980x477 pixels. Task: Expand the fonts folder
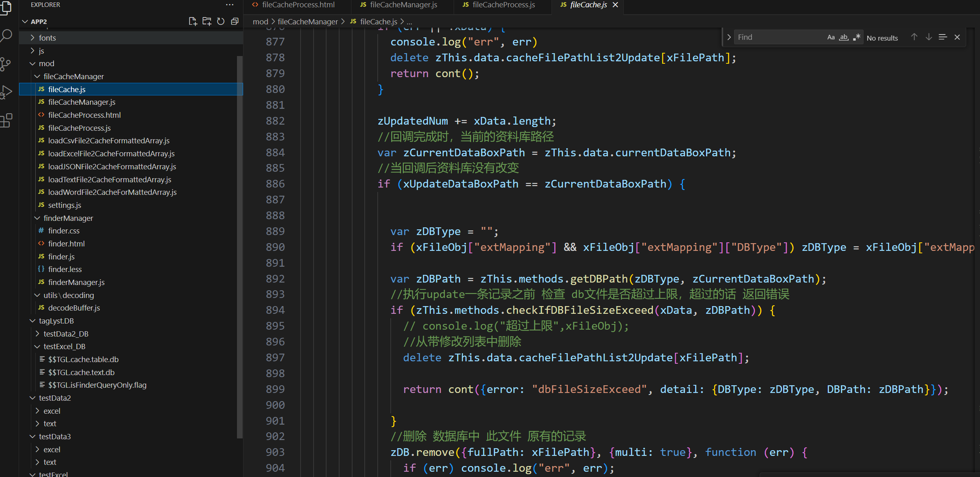pyautogui.click(x=131, y=38)
